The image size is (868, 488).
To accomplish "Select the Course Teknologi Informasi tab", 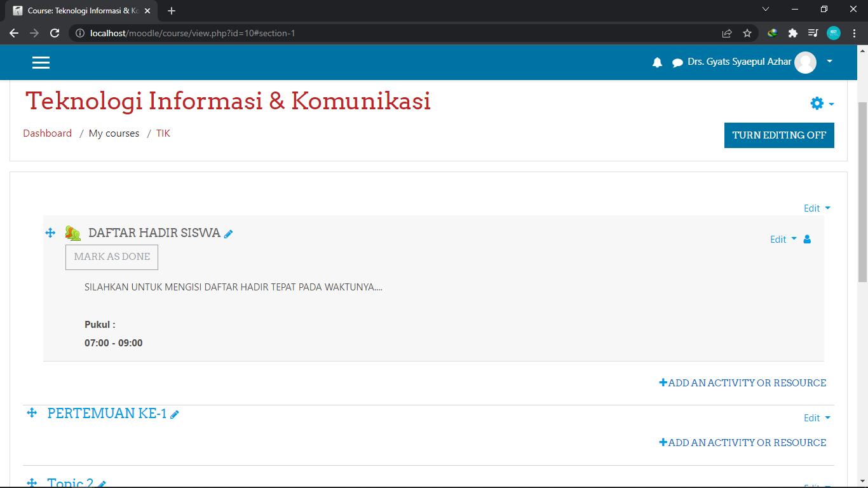I will click(81, 11).
